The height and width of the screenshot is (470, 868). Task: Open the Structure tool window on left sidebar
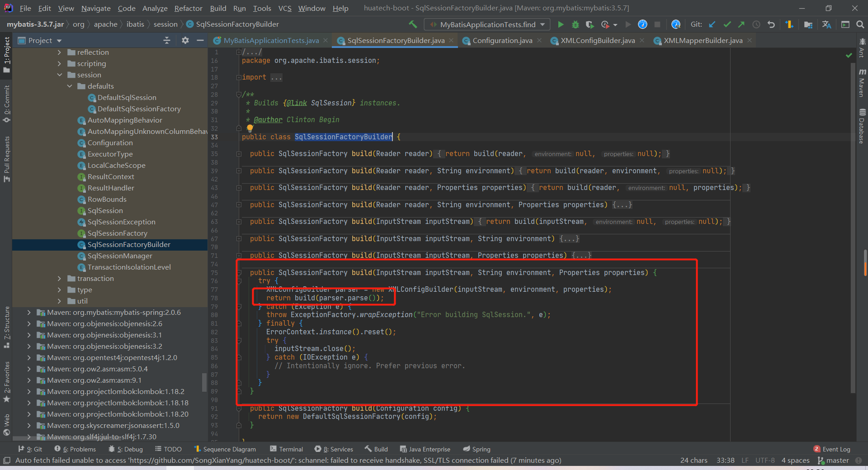(7, 327)
